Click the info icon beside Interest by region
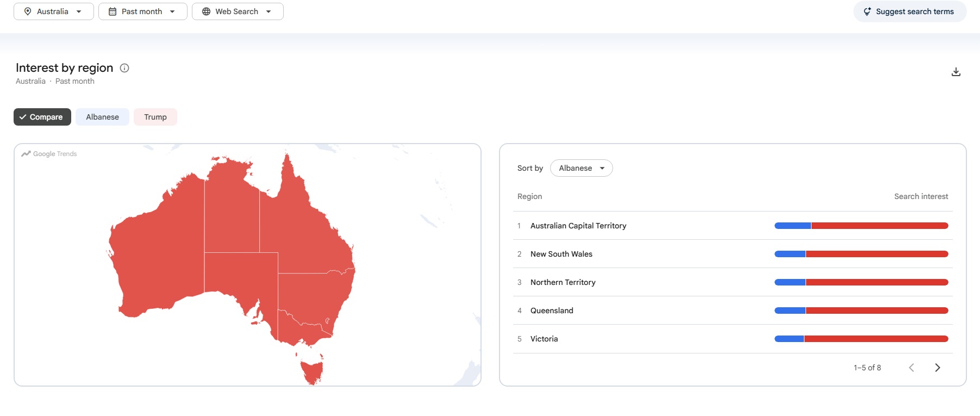The width and height of the screenshot is (980, 416). click(x=124, y=68)
